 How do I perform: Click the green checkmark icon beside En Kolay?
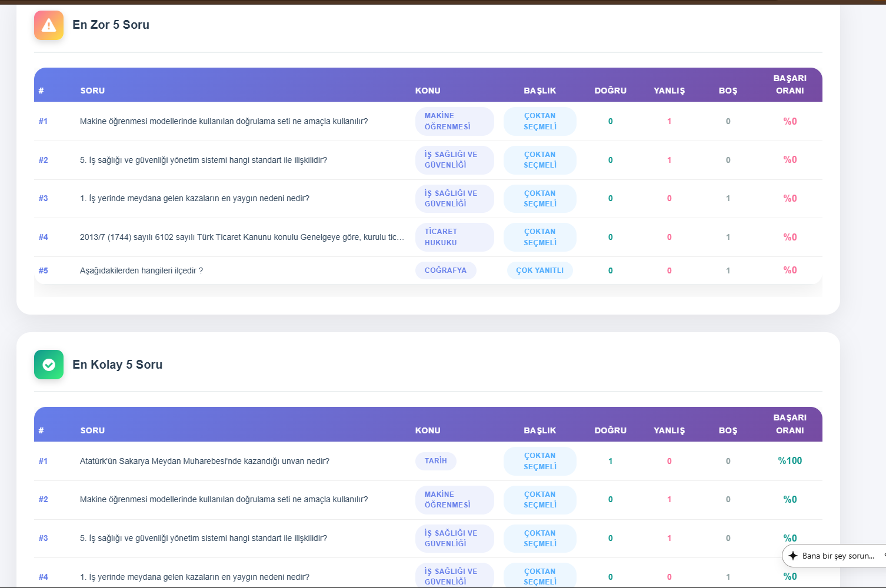pyautogui.click(x=49, y=365)
